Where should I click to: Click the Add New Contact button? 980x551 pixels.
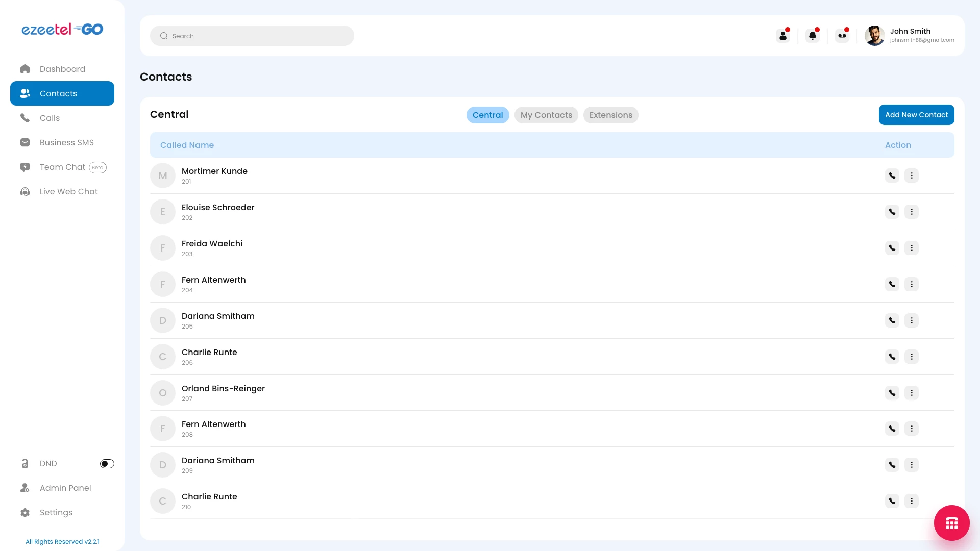coord(916,115)
